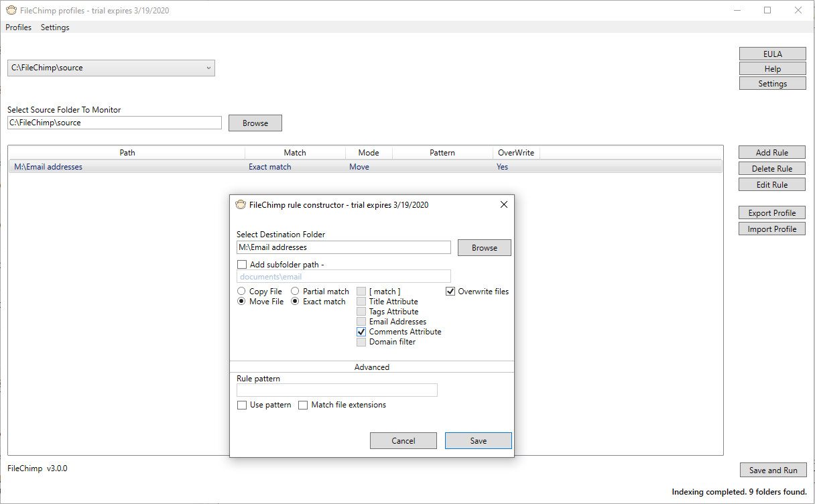Open Help from the side buttons
The width and height of the screenshot is (815, 504).
(772, 68)
